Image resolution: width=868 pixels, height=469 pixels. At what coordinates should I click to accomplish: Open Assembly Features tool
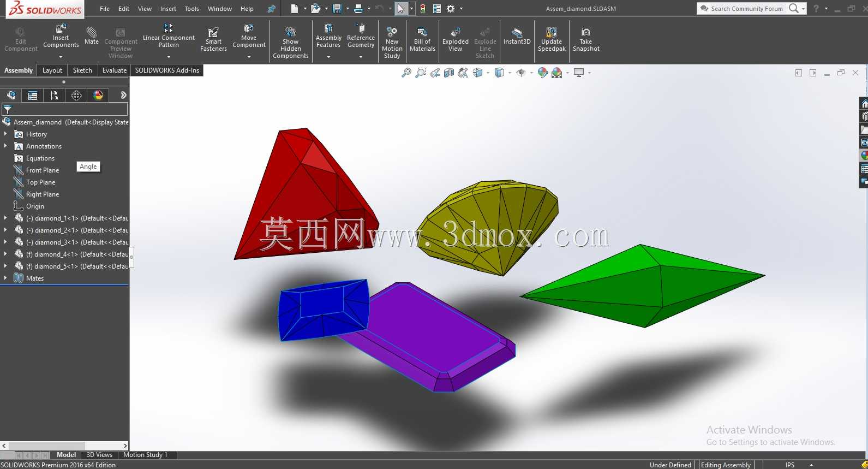(x=328, y=36)
